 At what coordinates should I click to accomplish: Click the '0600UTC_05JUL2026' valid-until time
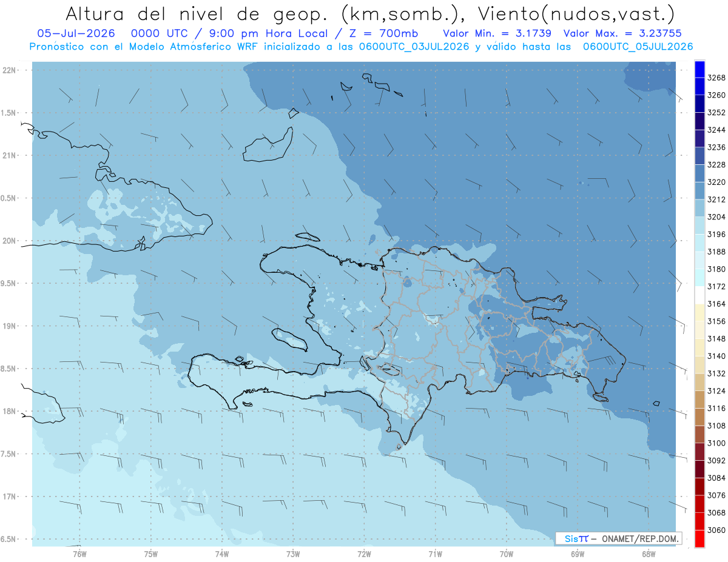[x=638, y=47]
